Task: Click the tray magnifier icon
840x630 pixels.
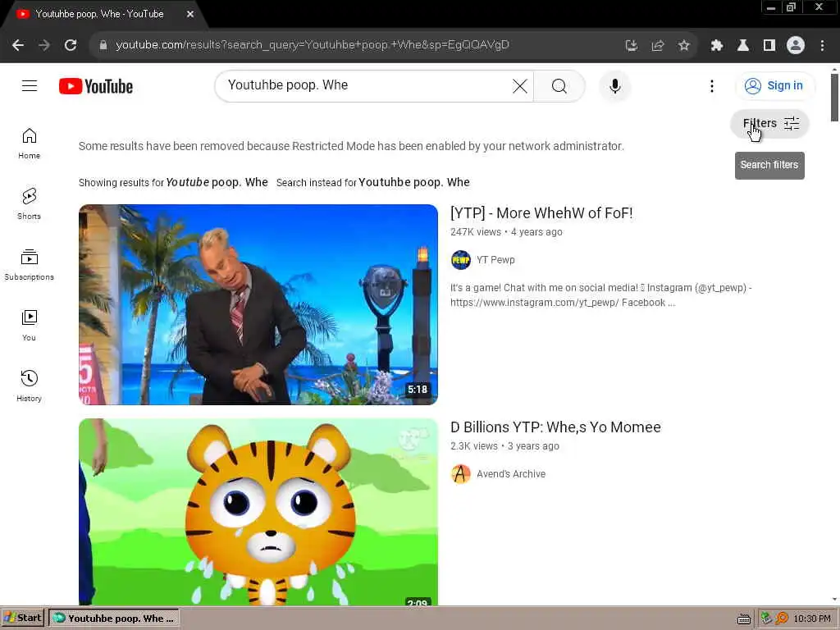Action: click(x=782, y=619)
